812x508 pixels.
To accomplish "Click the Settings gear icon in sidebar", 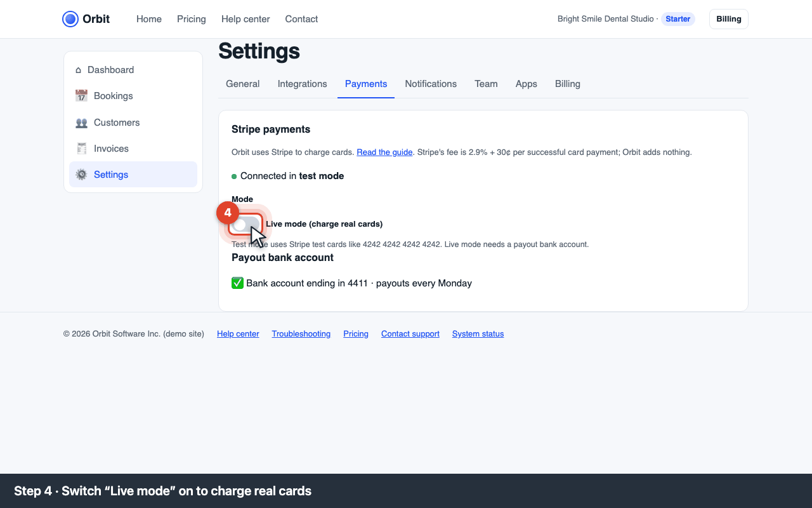I will click(x=81, y=175).
